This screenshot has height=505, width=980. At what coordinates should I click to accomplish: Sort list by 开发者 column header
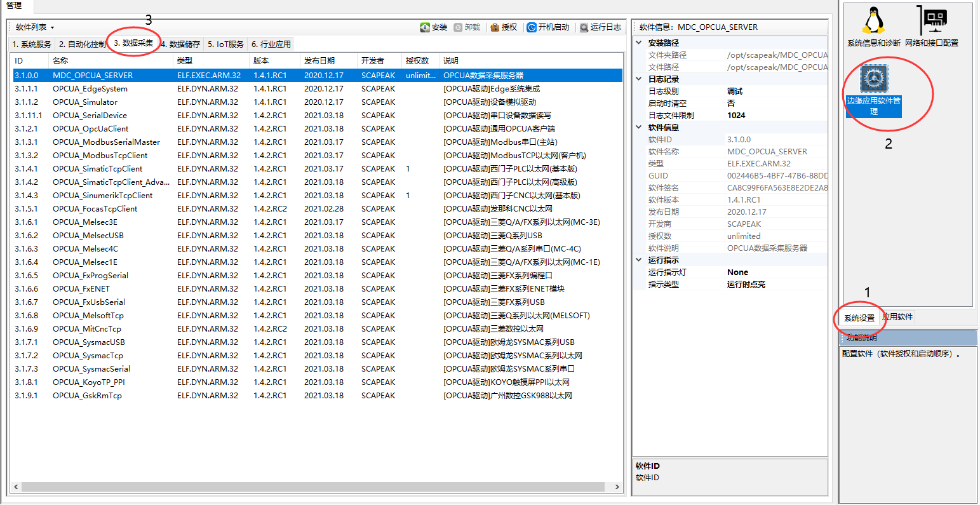(x=380, y=61)
